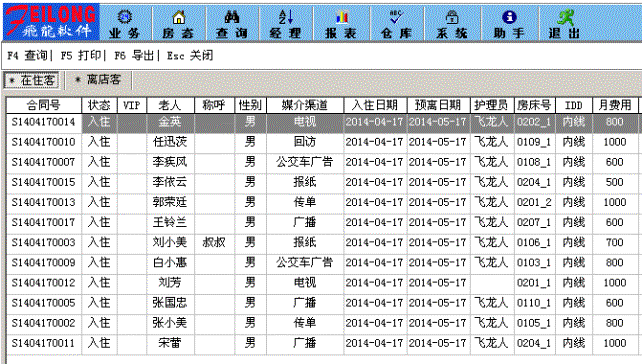
Task: Select contract S1404170007 cell
Action: tap(44, 162)
